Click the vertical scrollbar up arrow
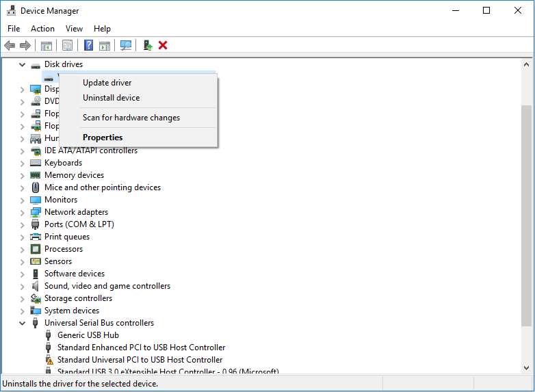The image size is (535, 392). (x=526, y=64)
